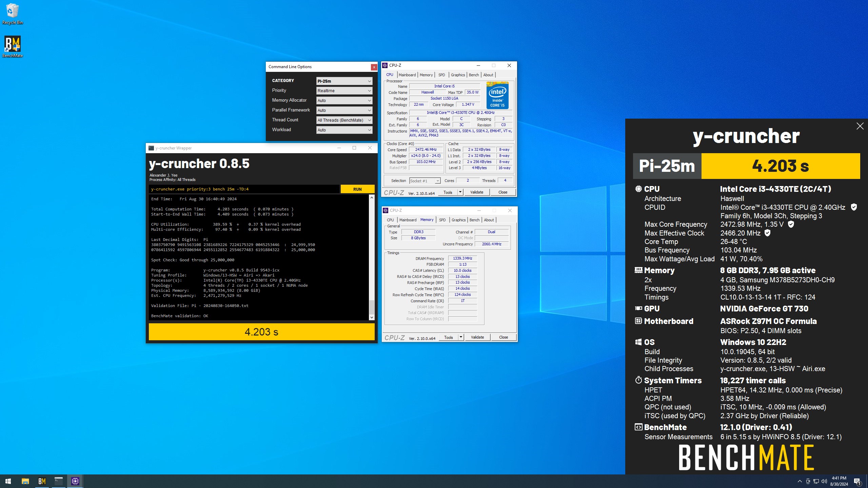Click Tools button in lower CPU-Z window

(x=449, y=337)
